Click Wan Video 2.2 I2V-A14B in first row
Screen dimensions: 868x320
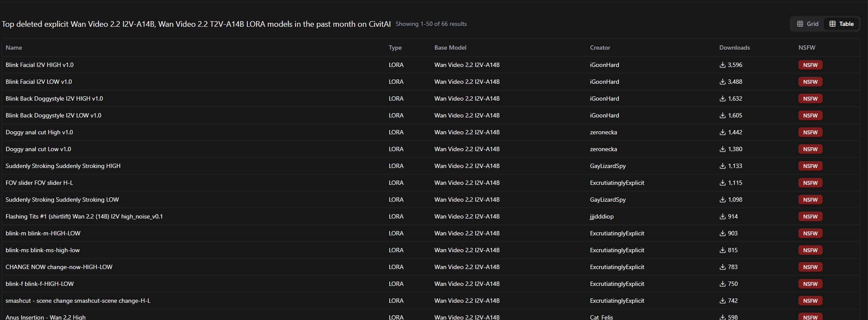pyautogui.click(x=467, y=65)
